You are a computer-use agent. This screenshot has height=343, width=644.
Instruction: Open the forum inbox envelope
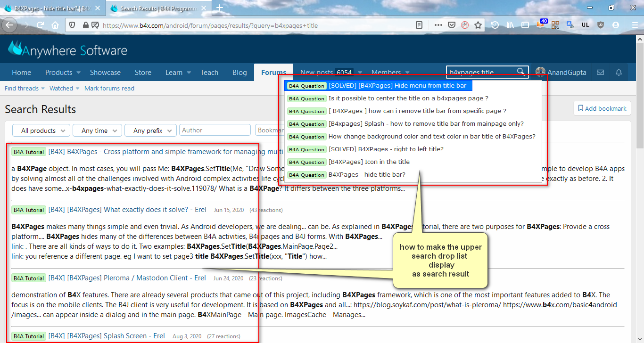[x=600, y=73]
